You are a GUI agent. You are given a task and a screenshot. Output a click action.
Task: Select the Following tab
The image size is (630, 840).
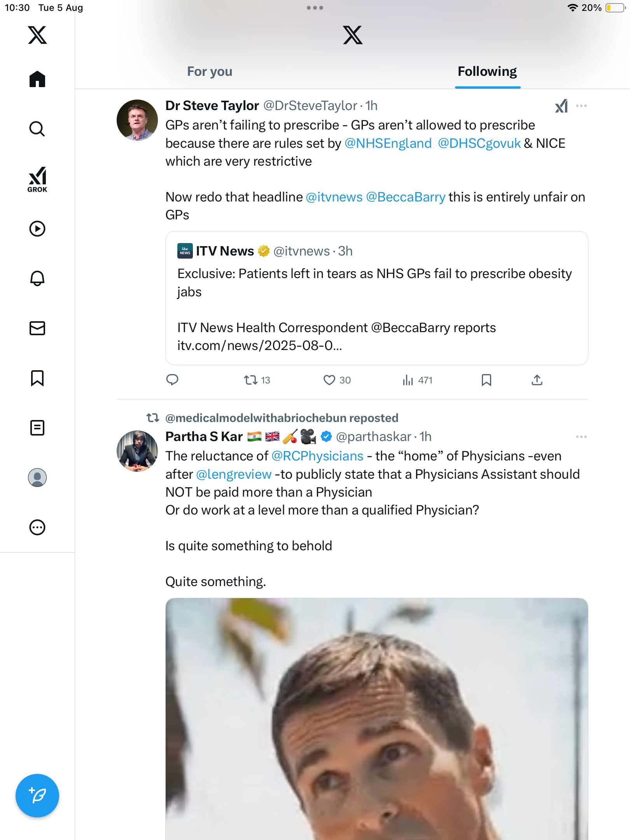click(487, 72)
